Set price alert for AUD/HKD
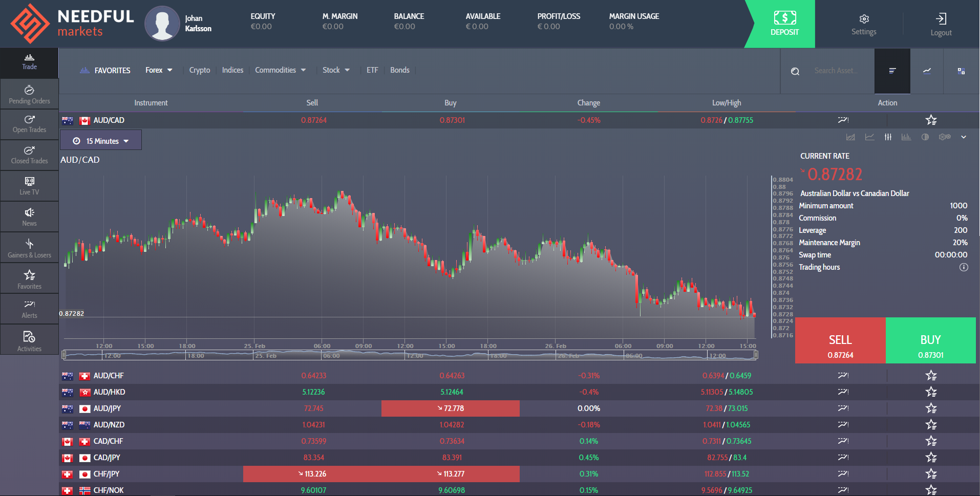980x496 pixels. [x=843, y=392]
